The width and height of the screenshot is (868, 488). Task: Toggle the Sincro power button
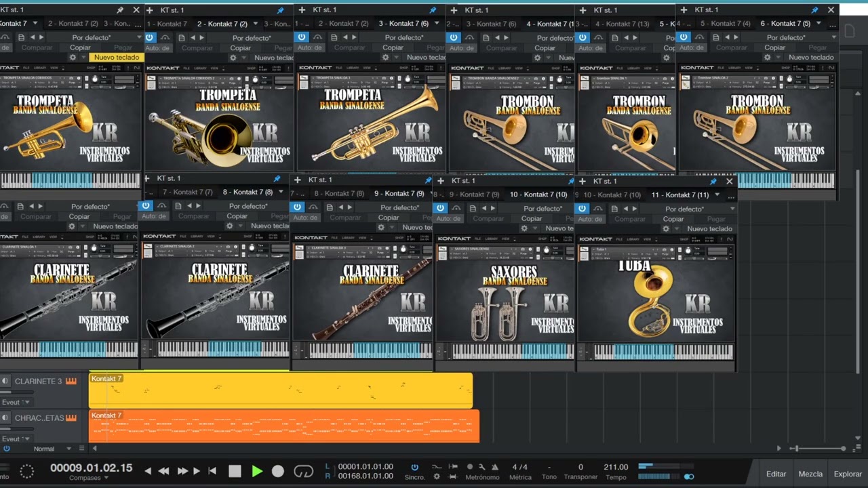click(414, 467)
